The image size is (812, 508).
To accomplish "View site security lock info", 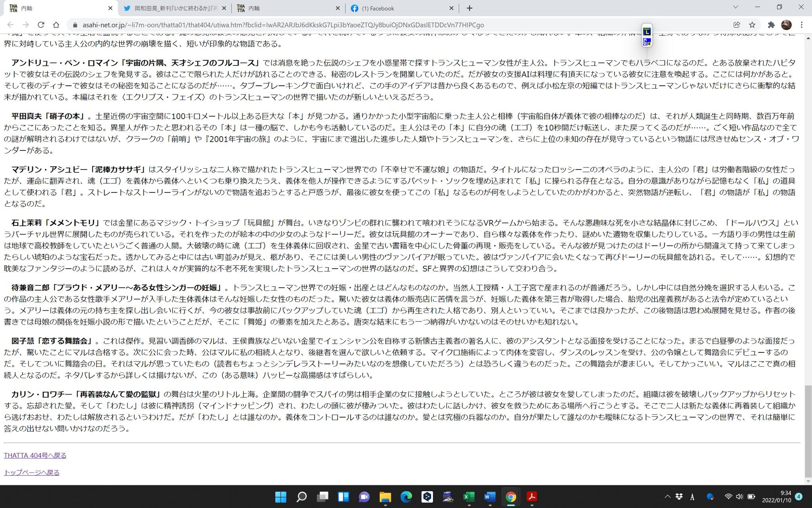I will [75, 25].
